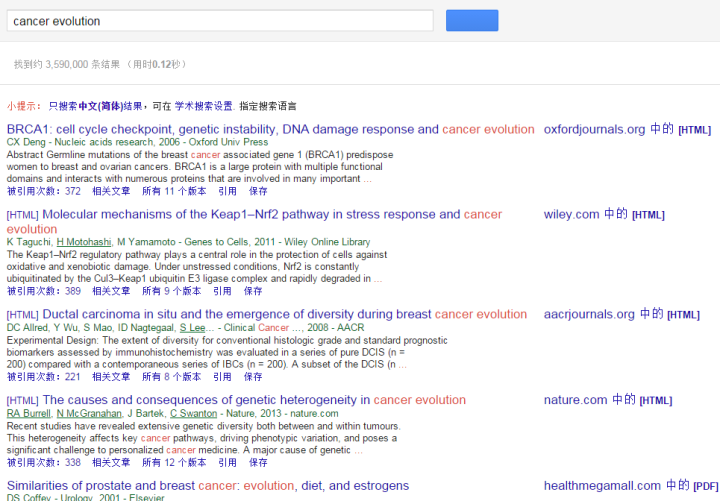Click 保存 under the Keap1–Nrf2 article

(253, 291)
